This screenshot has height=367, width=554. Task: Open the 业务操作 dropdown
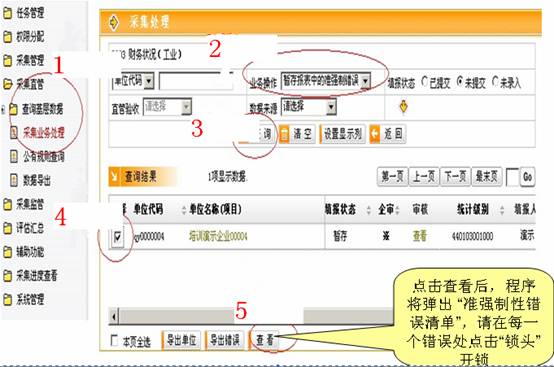(326, 81)
